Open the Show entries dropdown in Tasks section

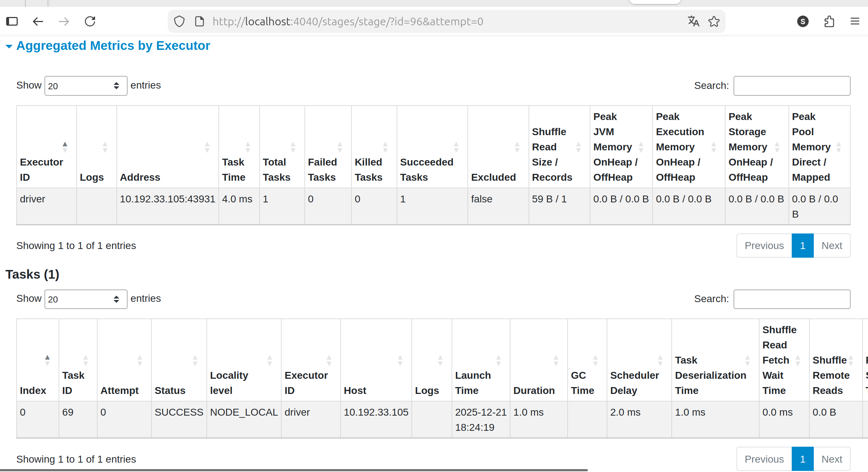pos(86,299)
